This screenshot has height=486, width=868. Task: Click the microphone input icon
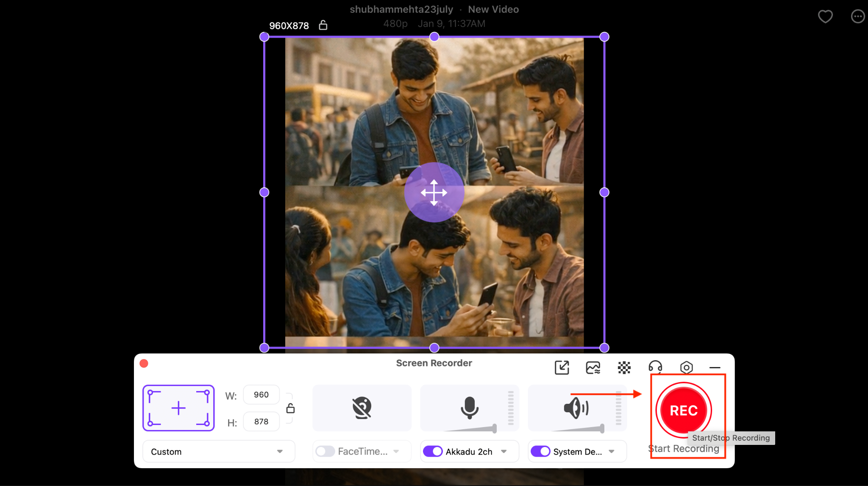click(x=469, y=408)
